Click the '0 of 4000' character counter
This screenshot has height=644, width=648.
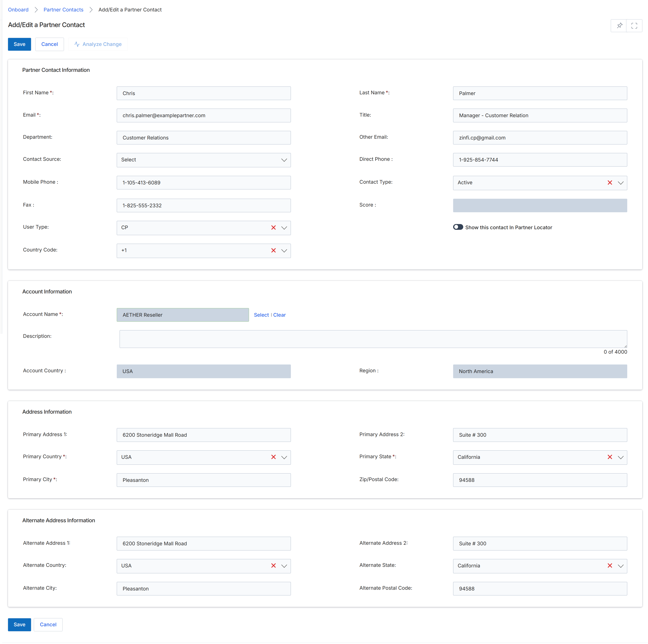(615, 352)
